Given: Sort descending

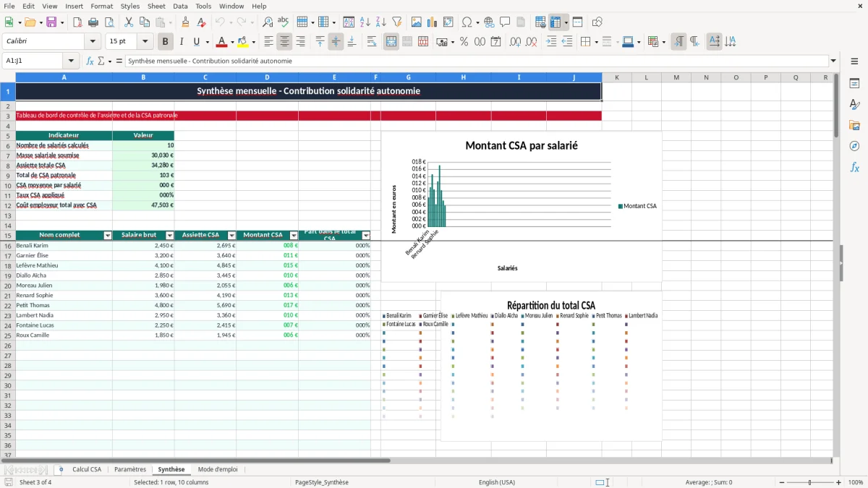Looking at the screenshot, I should tap(380, 22).
